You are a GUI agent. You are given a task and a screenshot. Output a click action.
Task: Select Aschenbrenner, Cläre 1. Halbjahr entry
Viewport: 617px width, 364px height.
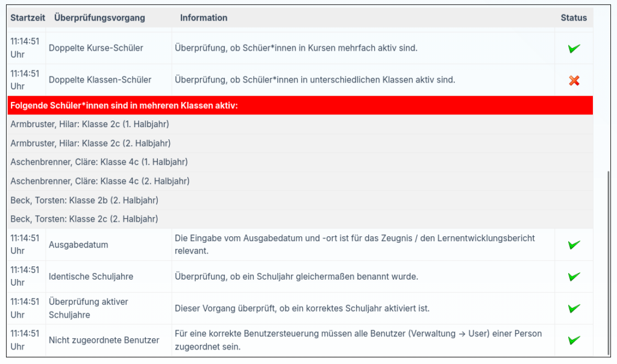click(x=99, y=162)
